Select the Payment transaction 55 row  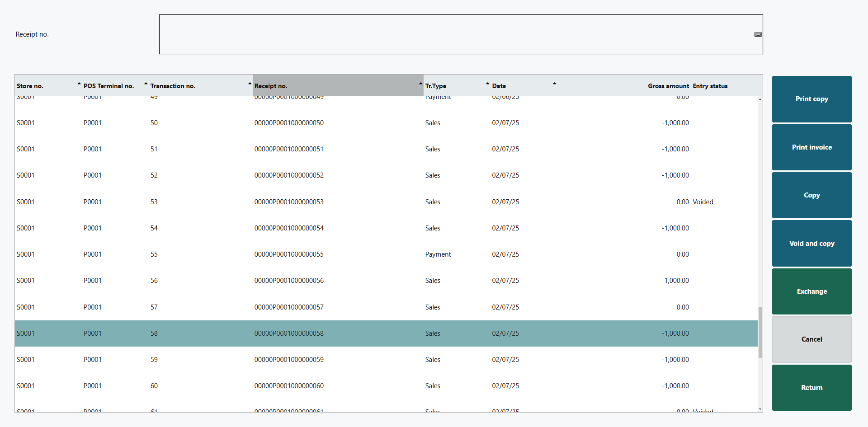coord(289,254)
